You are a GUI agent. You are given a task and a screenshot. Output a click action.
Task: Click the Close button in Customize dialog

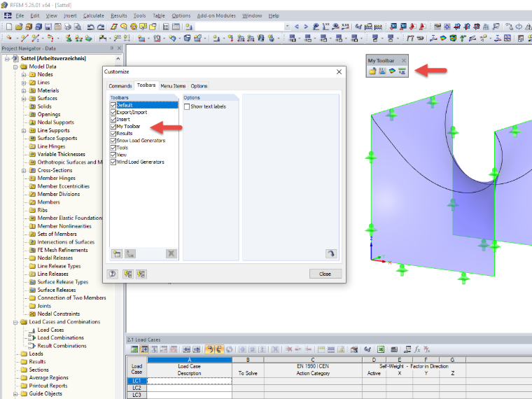pos(325,274)
